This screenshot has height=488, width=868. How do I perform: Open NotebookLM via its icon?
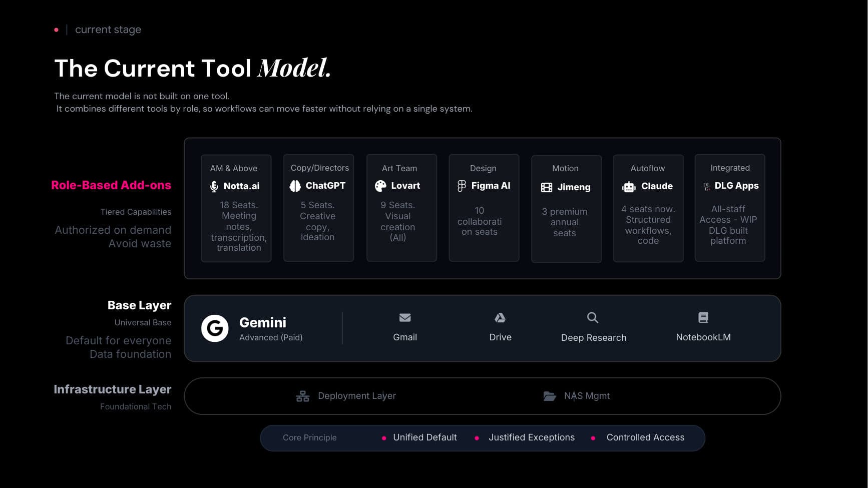[x=703, y=317]
